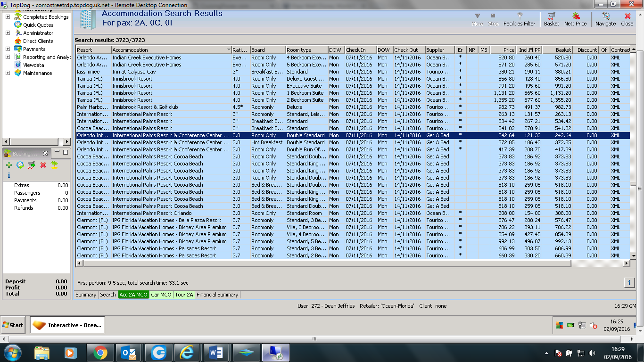Sort by the Room type column header
Screen dimensions: 644x362
[x=306, y=50]
